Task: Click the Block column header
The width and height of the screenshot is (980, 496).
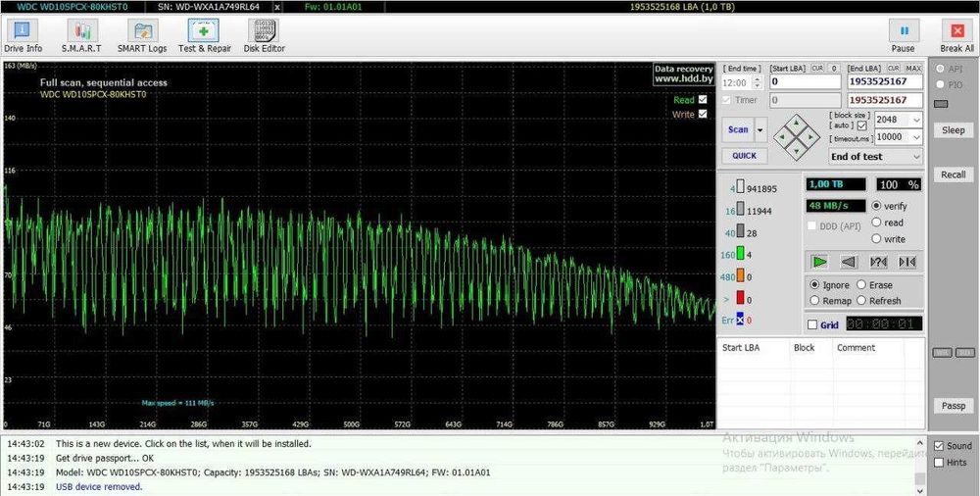Action: [x=804, y=347]
